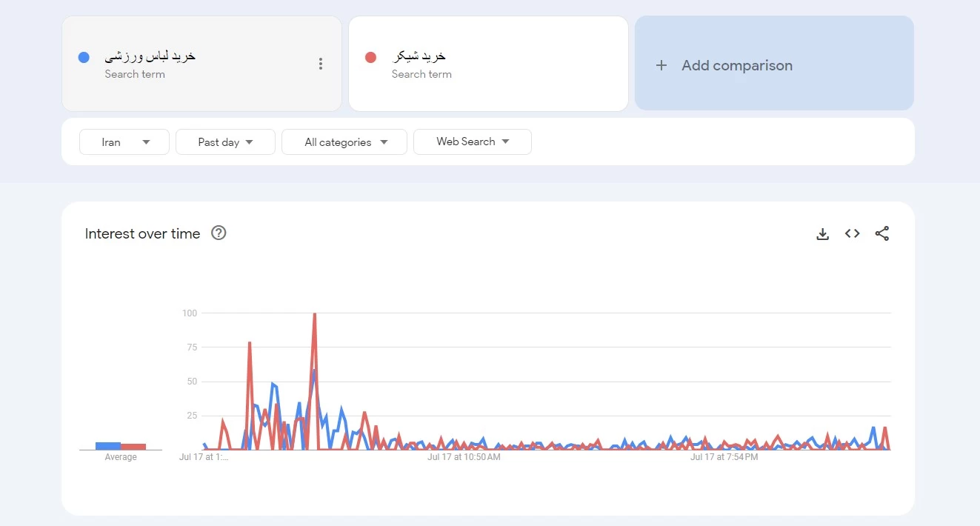The height and width of the screenshot is (526, 980).
Task: Click the Jul 17 at 10:50 AM axis label
Action: tap(464, 457)
